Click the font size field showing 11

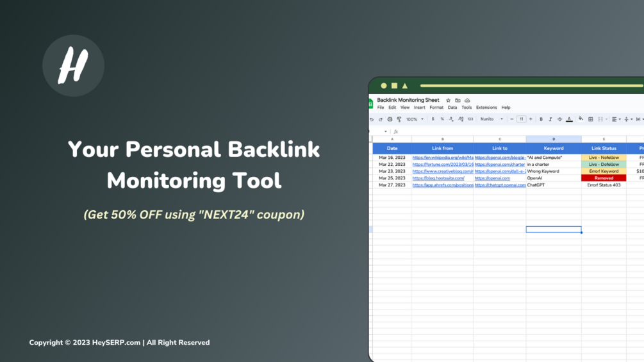pyautogui.click(x=521, y=119)
